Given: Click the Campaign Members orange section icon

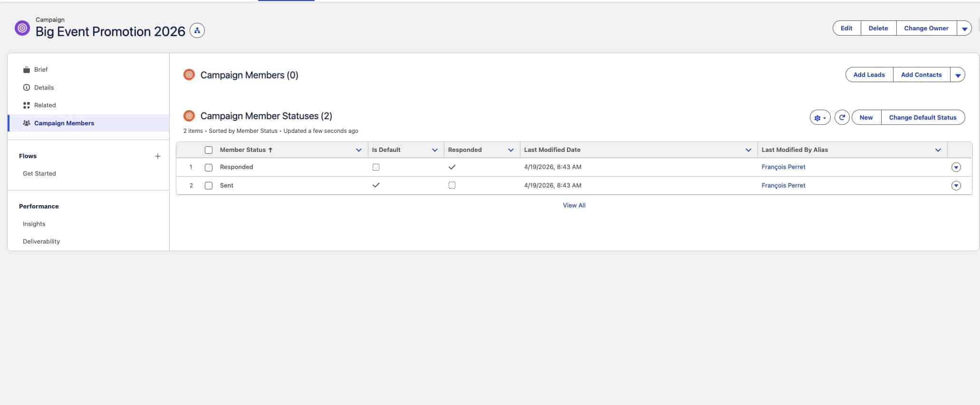Looking at the screenshot, I should 189,75.
